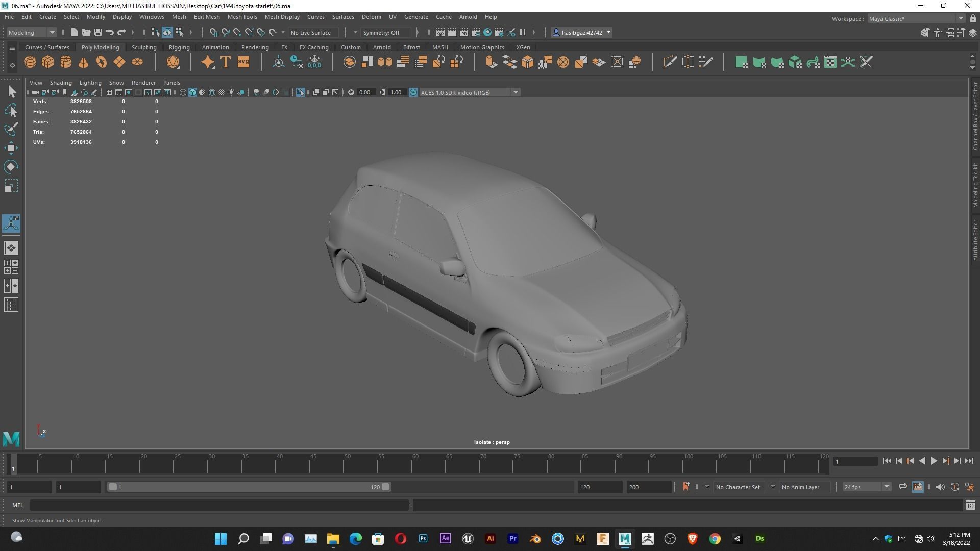Click the Mirror shelf icon
The height and width of the screenshot is (551, 980).
[x=385, y=62]
